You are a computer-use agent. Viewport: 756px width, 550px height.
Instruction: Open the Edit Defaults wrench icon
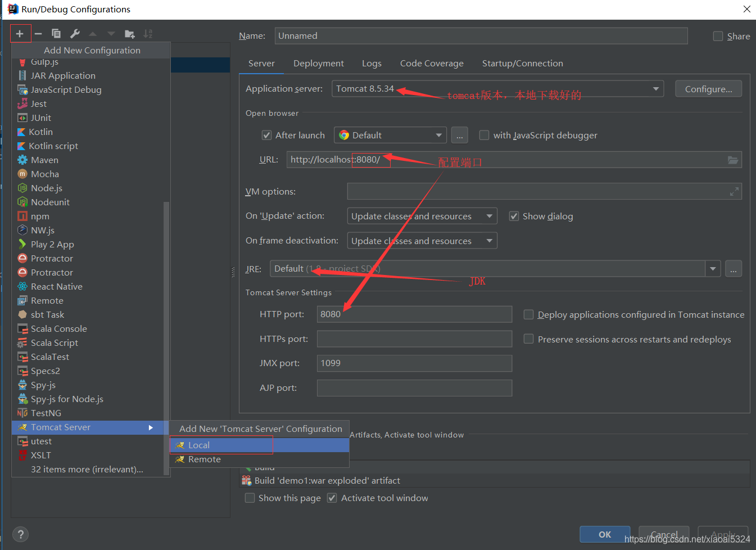tap(75, 34)
